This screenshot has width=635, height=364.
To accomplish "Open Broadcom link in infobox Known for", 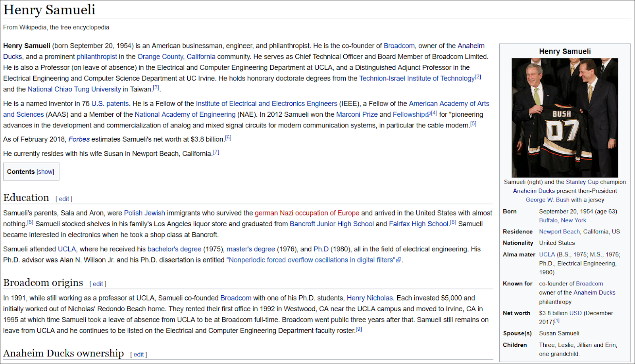I will point(589,284).
